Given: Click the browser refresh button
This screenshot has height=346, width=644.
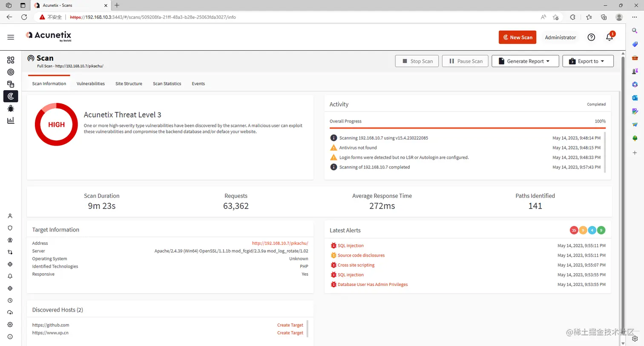Looking at the screenshot, I should (24, 17).
